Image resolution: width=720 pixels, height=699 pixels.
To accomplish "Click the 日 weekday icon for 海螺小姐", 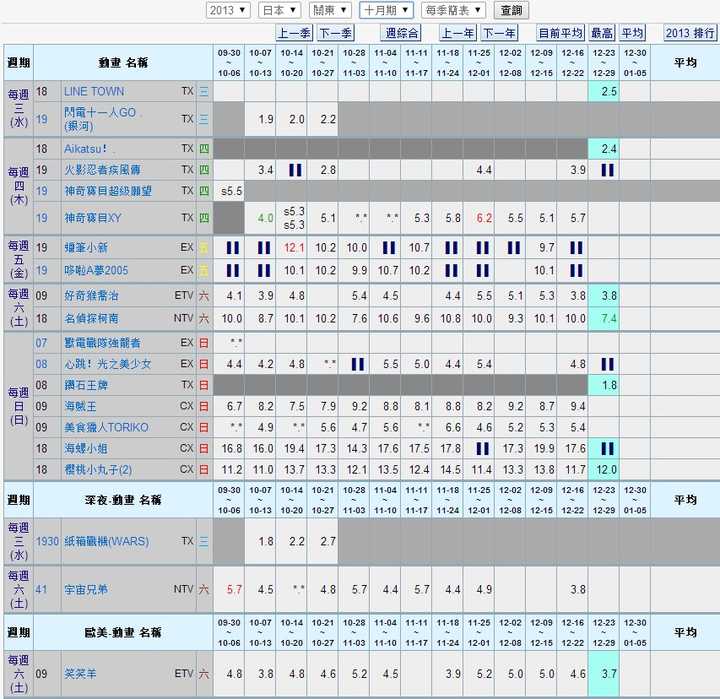I will pyautogui.click(x=203, y=448).
